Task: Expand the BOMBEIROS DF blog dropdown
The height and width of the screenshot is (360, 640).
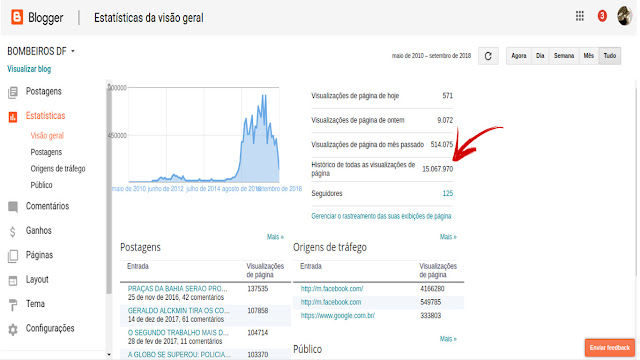Action: (x=73, y=51)
